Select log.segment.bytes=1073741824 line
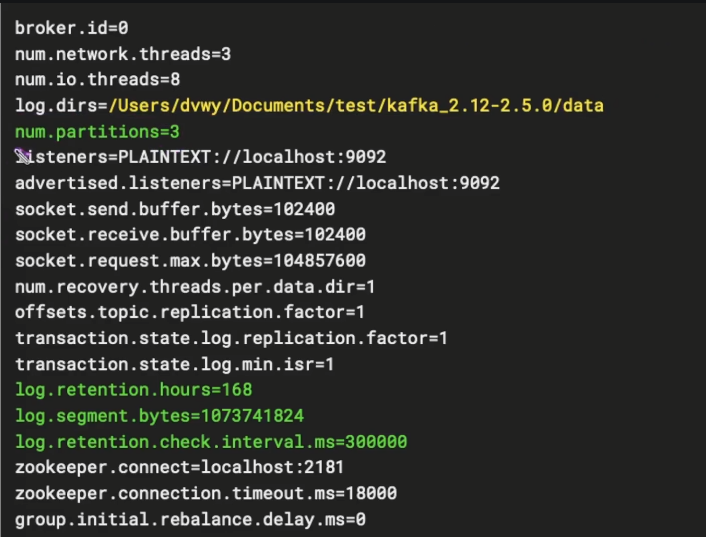The image size is (706, 537). coord(160,416)
